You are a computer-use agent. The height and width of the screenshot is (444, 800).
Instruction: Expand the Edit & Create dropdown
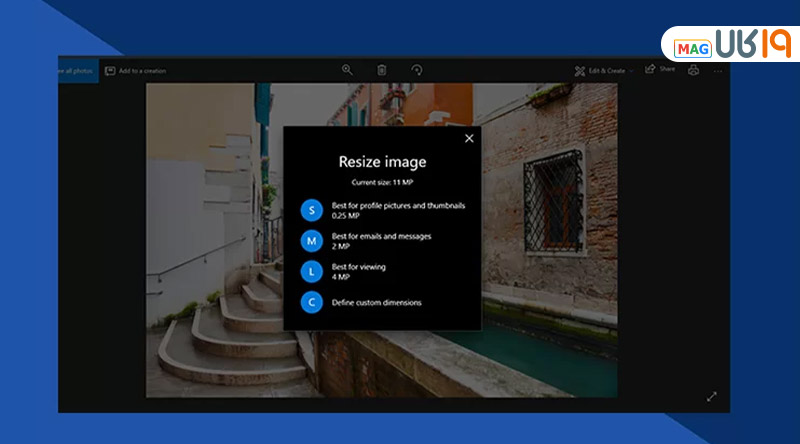[x=604, y=71]
